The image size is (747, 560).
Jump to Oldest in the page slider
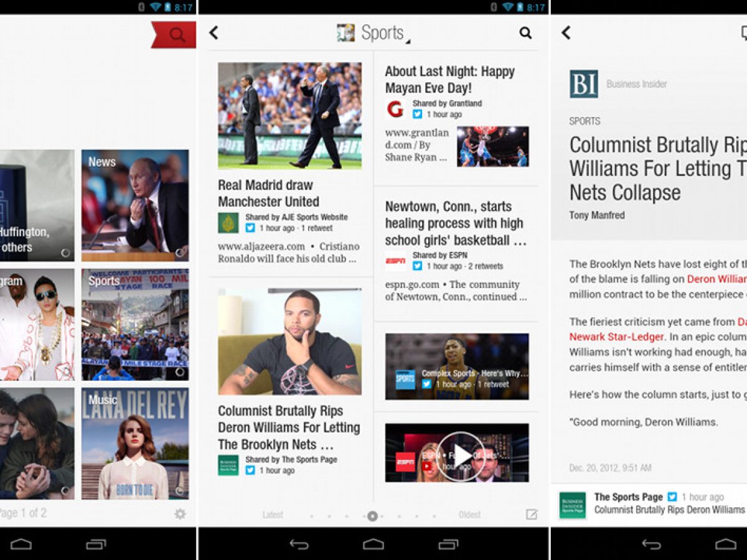tap(469, 515)
